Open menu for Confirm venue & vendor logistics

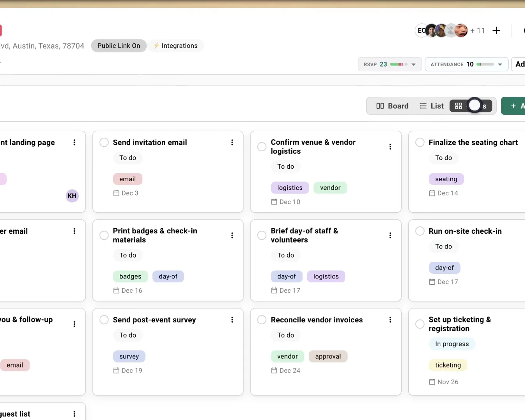point(390,147)
